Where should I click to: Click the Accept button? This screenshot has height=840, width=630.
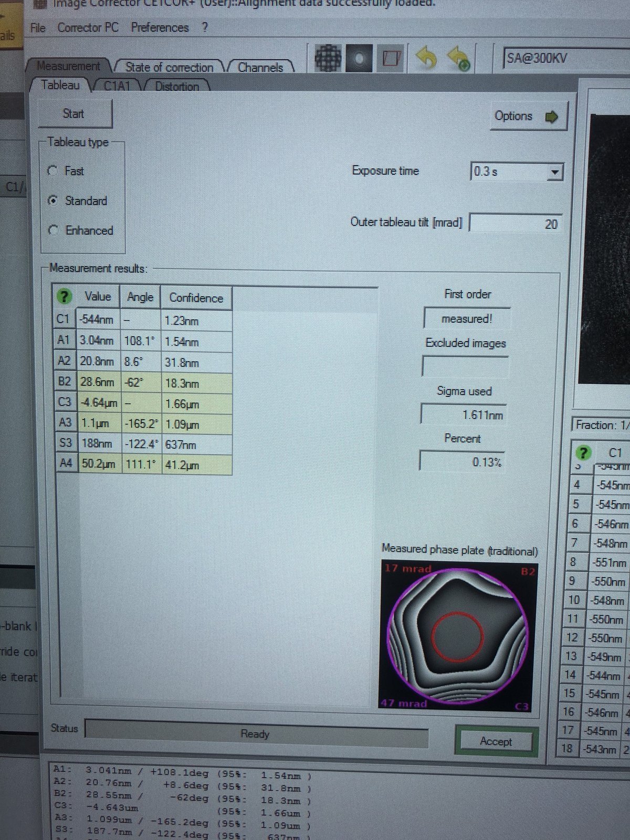coord(496,741)
